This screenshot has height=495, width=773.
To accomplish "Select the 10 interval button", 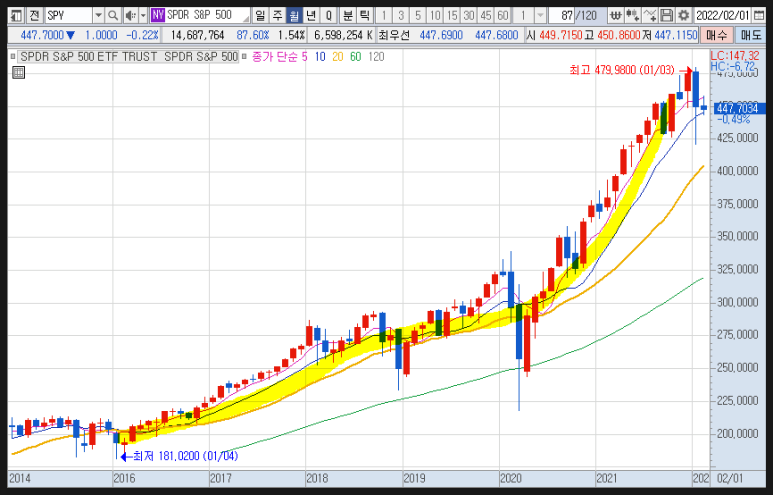I will pyautogui.click(x=435, y=16).
